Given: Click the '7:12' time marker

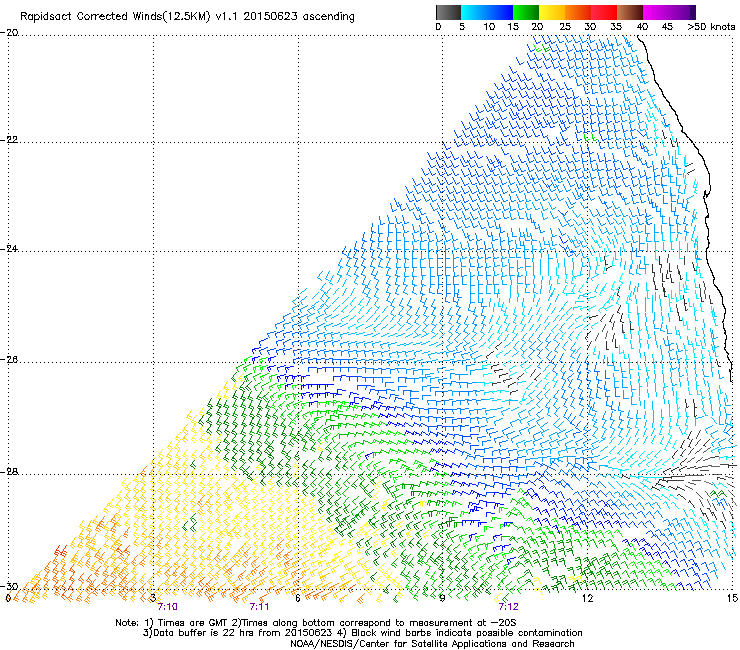Looking at the screenshot, I should pos(508,607).
